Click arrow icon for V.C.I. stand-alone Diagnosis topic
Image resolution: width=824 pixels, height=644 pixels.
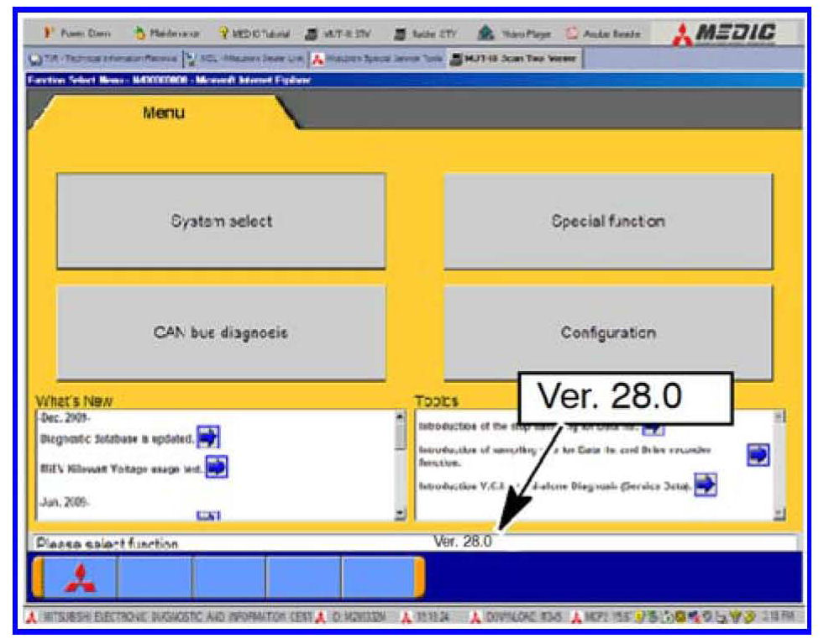(x=706, y=484)
